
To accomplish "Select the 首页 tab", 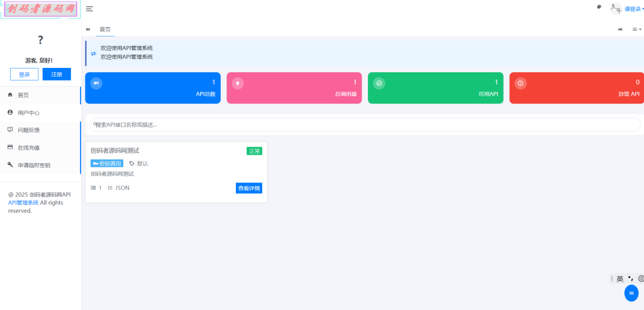I will [105, 30].
